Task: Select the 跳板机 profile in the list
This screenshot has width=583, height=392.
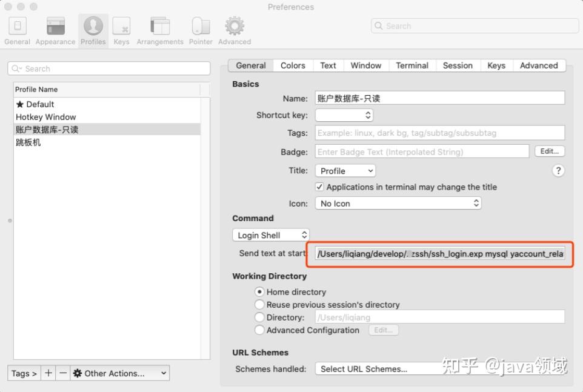Action: pyautogui.click(x=28, y=142)
